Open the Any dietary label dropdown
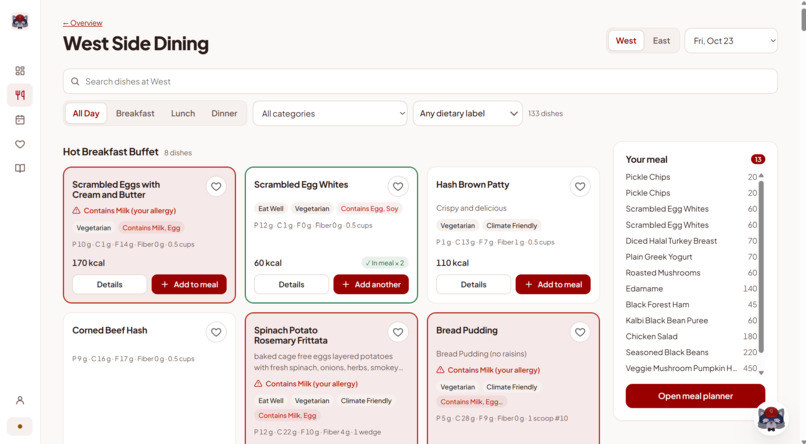Image resolution: width=806 pixels, height=444 pixels. 468,114
